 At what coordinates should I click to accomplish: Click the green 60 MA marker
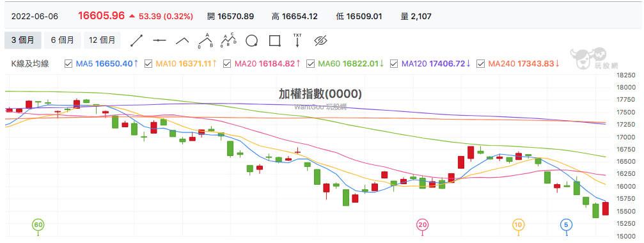pos(38,224)
